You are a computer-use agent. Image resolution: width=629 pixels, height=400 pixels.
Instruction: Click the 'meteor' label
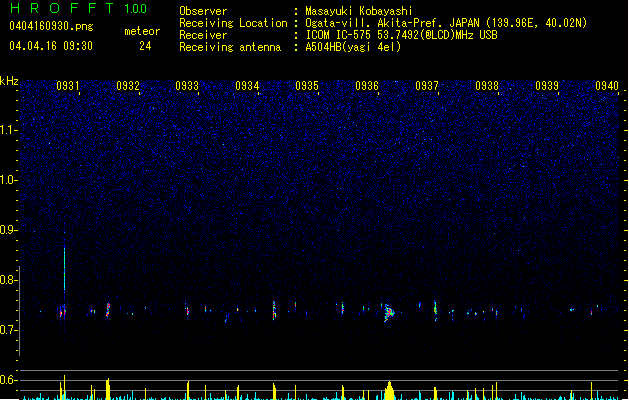[x=142, y=31]
